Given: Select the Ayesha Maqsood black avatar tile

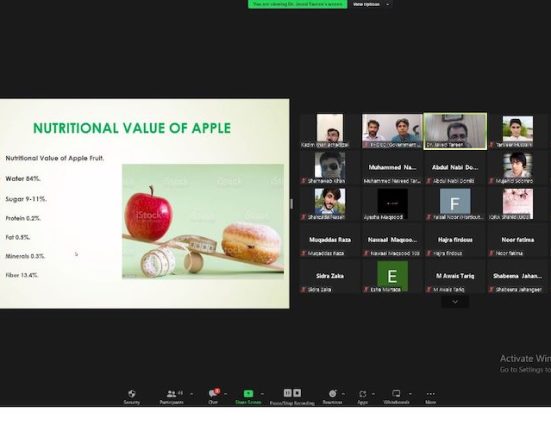Looking at the screenshot, I should [x=392, y=204].
